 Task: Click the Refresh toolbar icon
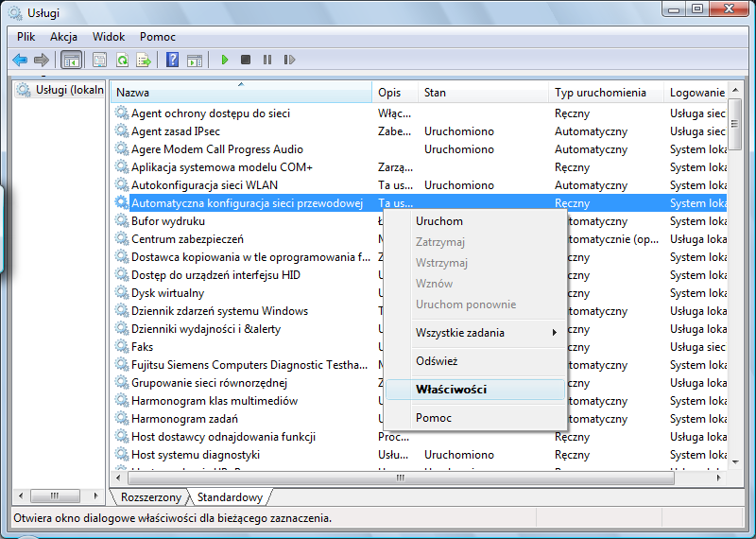(122, 60)
